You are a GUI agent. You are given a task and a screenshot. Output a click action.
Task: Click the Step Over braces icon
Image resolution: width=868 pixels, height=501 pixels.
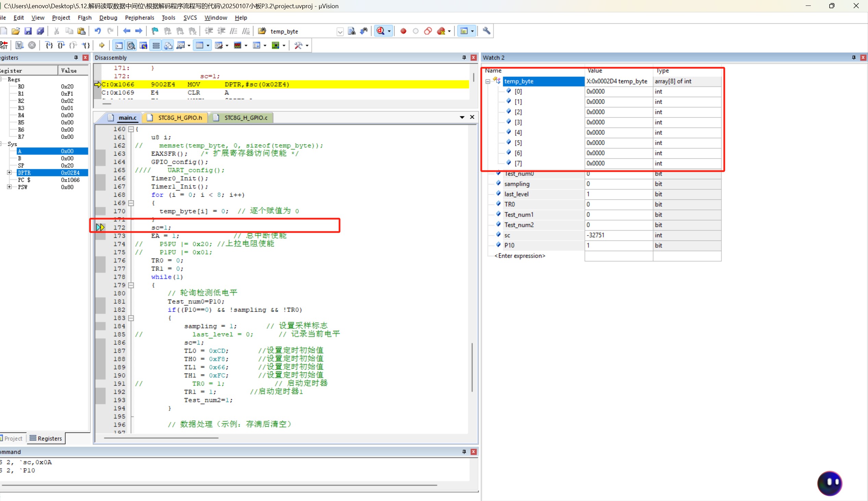[61, 45]
